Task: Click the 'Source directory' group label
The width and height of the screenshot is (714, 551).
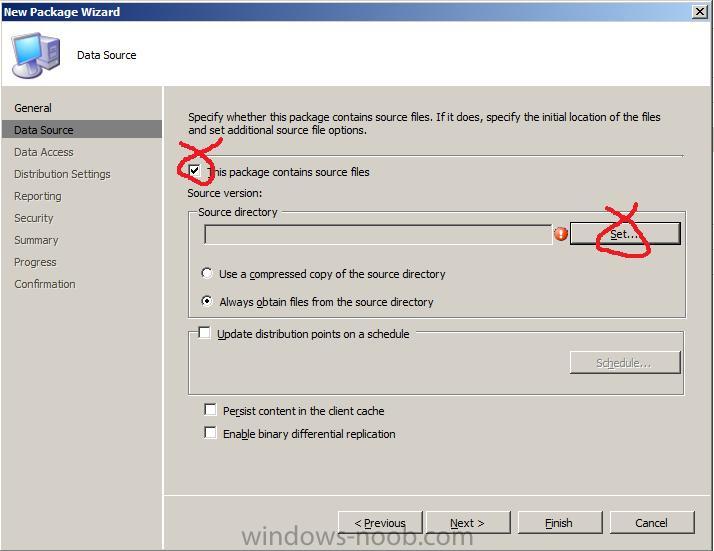Action: click(238, 212)
